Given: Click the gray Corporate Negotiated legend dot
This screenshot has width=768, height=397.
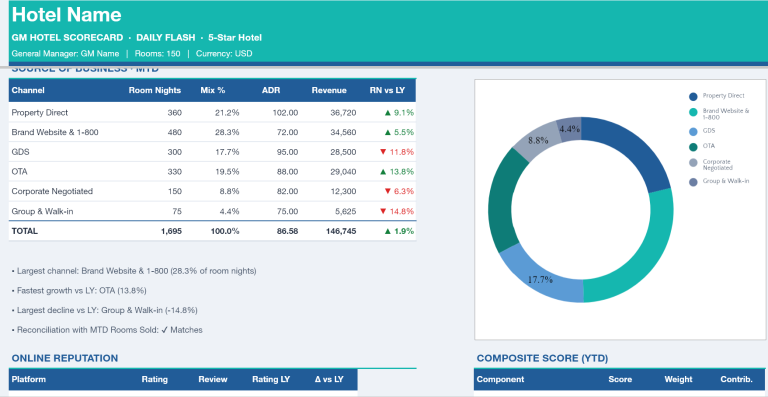Looking at the screenshot, I should pyautogui.click(x=693, y=163).
